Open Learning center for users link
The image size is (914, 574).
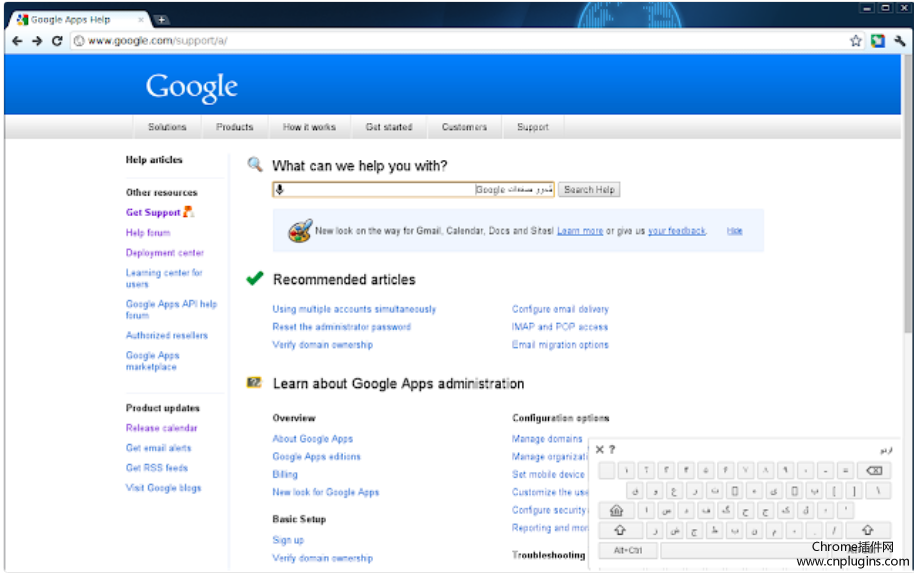point(164,278)
